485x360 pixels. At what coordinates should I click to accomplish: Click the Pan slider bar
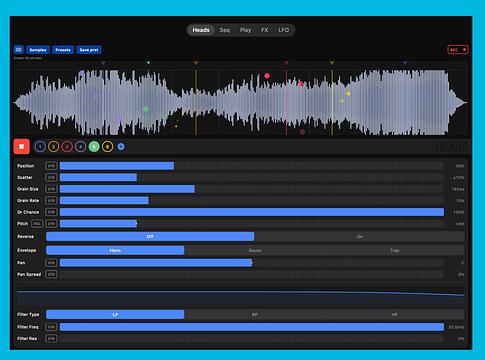point(252,263)
